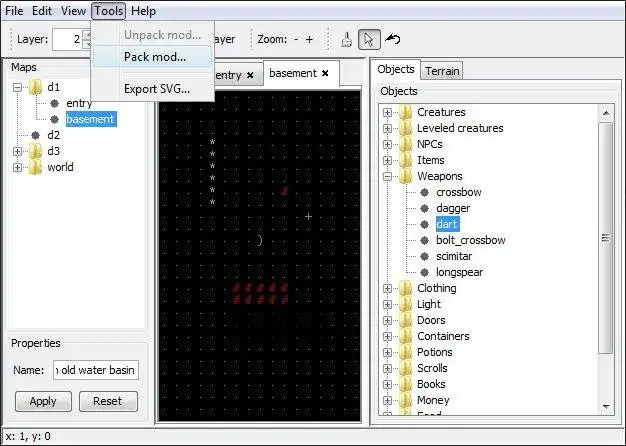Select the paint brush tool
Screen dimensions: 626x446
(x=347, y=40)
